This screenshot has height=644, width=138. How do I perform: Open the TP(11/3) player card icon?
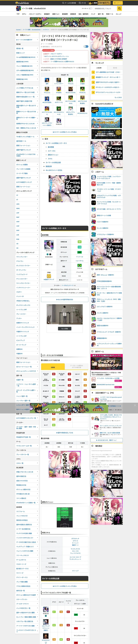pos(71,80)
